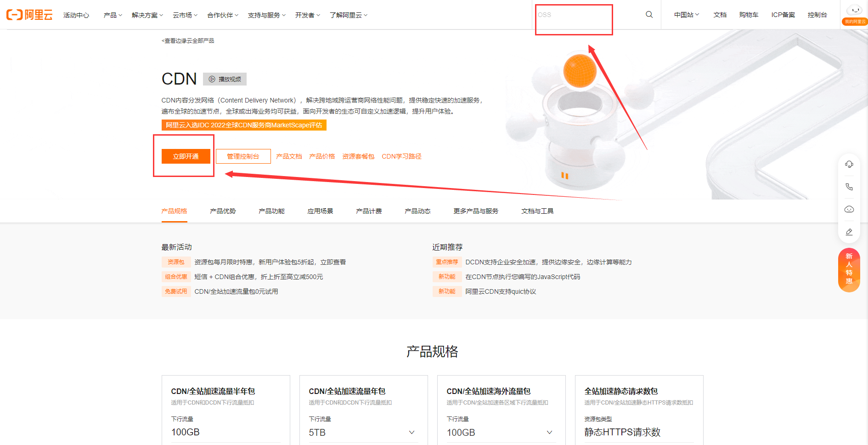The height and width of the screenshot is (445, 868).
Task: Focus the OSS search input field
Action: [x=588, y=15]
